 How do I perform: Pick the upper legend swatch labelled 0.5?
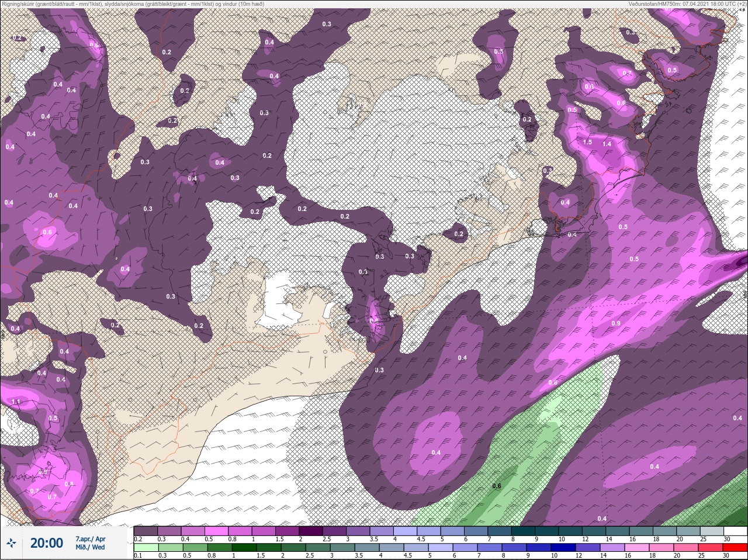216,531
